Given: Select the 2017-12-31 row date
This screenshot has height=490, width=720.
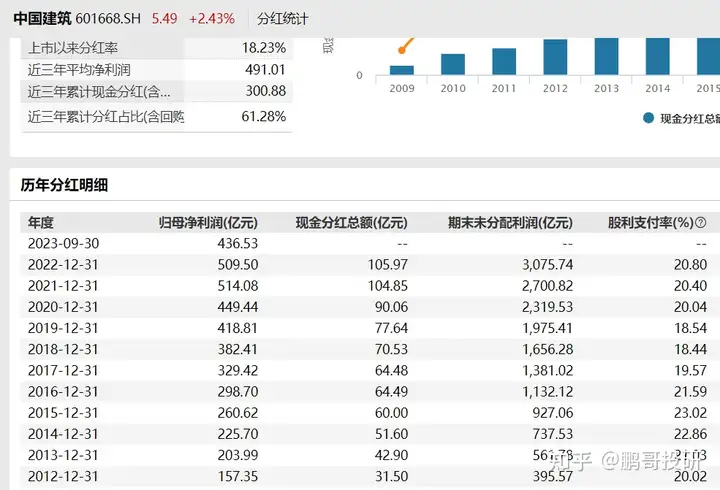Looking at the screenshot, I should click(x=63, y=370).
